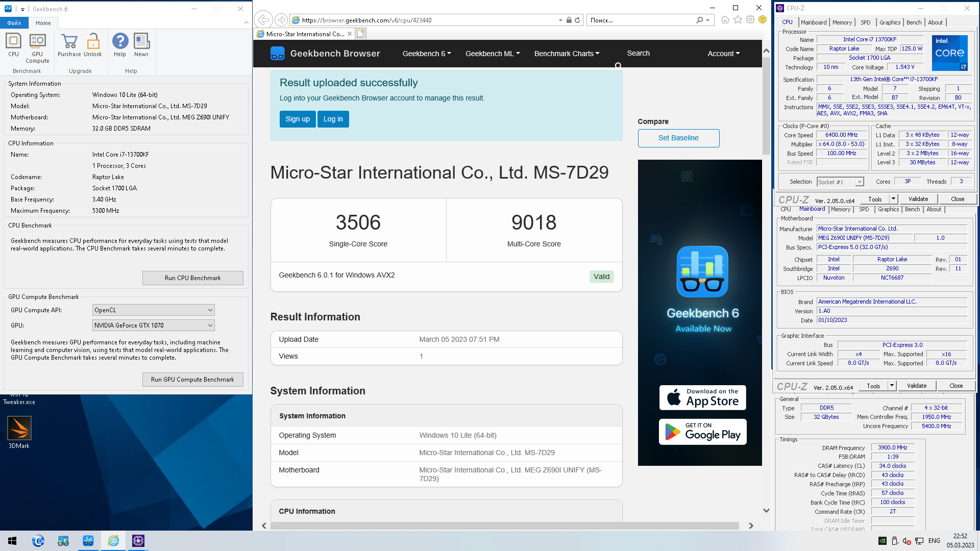Open the Geekbench 6 navigation dropdown on webpage

coord(427,54)
